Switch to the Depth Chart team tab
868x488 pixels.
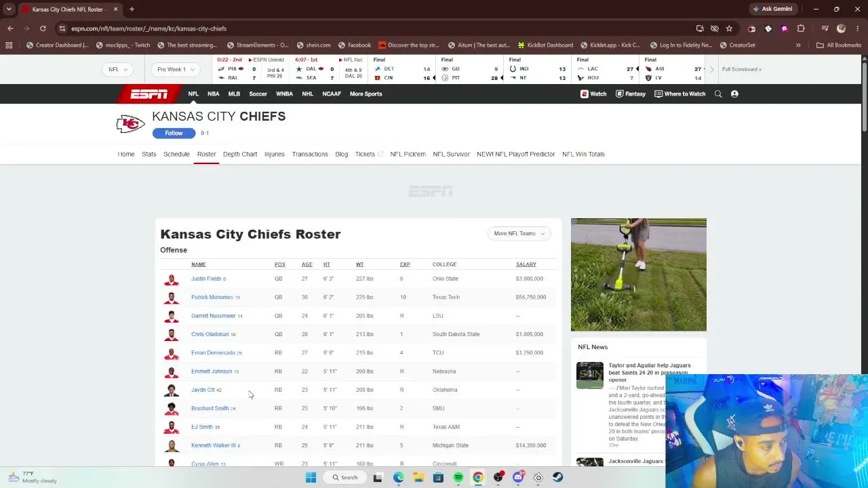tap(240, 154)
